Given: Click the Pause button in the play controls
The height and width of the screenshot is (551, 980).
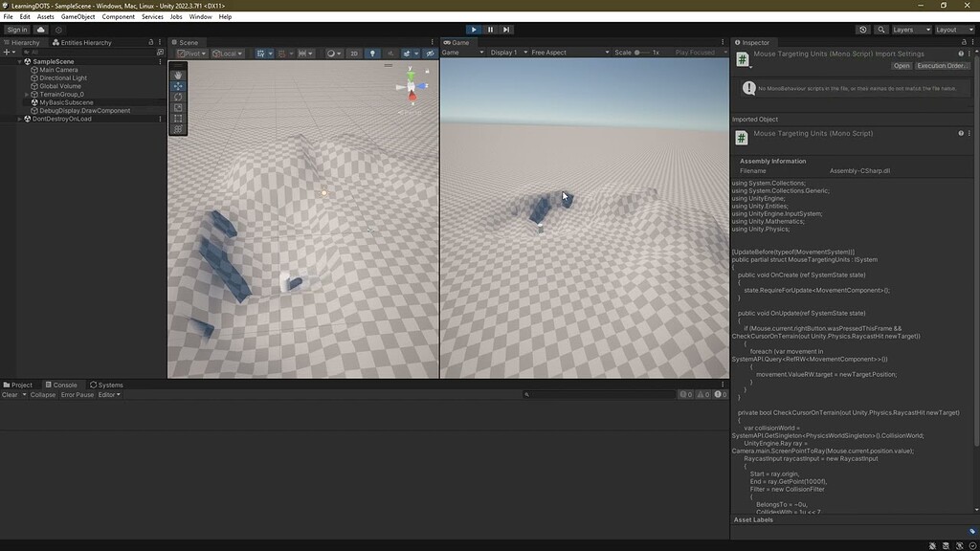Looking at the screenshot, I should [x=490, y=29].
